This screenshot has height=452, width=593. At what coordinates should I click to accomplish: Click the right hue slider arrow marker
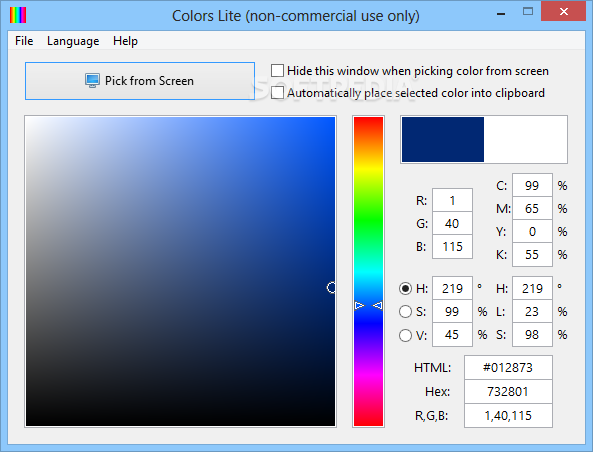pos(377,305)
